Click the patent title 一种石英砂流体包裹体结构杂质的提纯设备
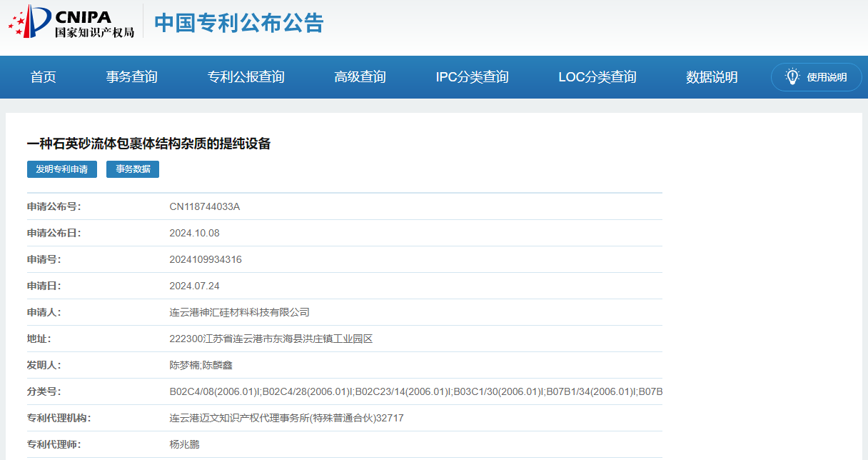Viewport: 868px width, 460px height. point(149,144)
